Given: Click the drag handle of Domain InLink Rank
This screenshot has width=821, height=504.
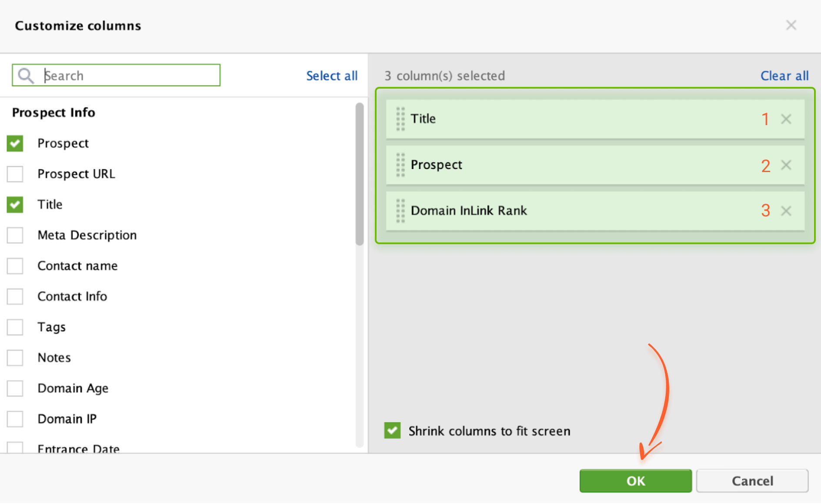Looking at the screenshot, I should pos(400,211).
